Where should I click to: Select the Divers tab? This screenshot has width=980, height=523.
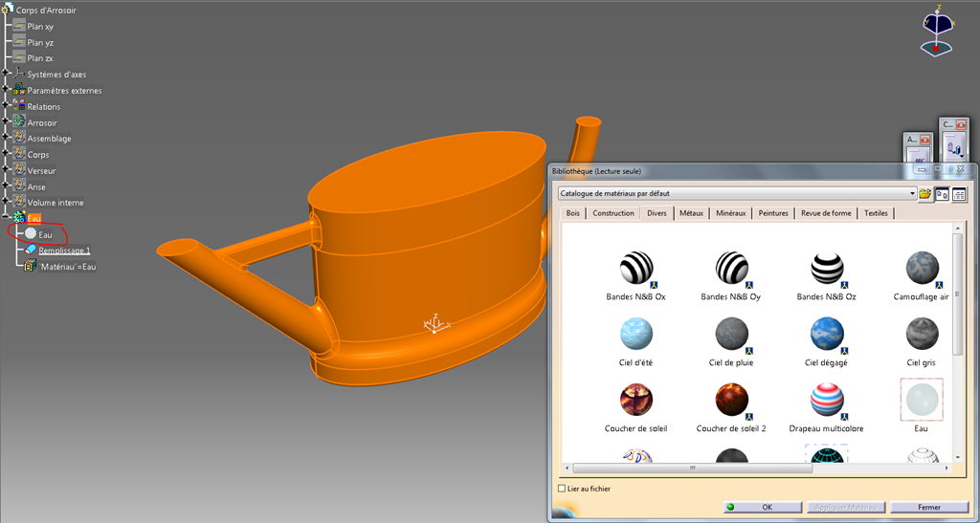point(657,213)
